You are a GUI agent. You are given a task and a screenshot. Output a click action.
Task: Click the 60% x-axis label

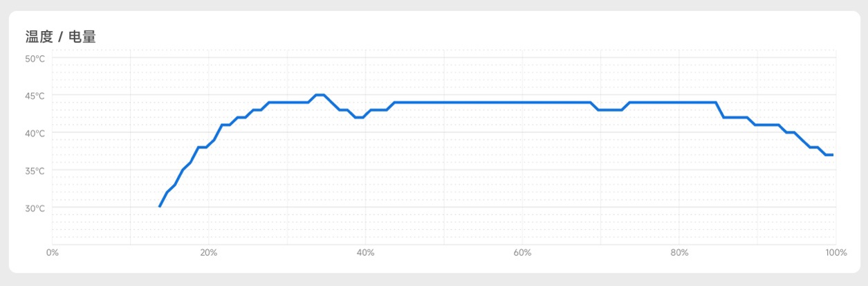pyautogui.click(x=522, y=253)
